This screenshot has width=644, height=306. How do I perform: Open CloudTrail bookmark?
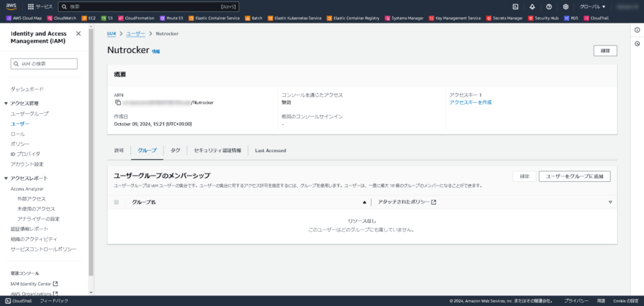coord(596,18)
